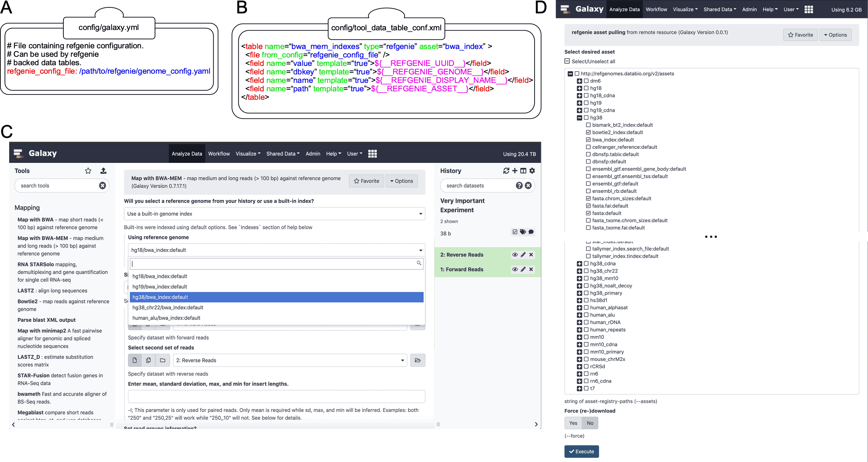
Task: Select dataset collection mode for second reads
Action: tap(162, 360)
